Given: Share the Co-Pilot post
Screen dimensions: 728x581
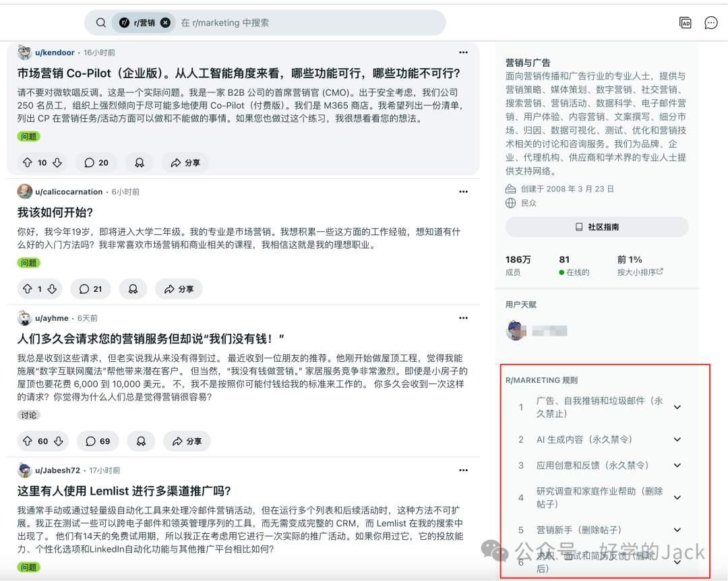Looking at the screenshot, I should point(185,162).
